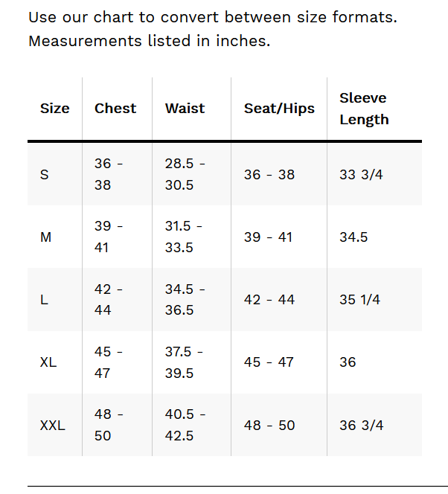This screenshot has height=494, width=448.
Task: Click the 36 3/4 sleeve length cell
Action: click(361, 426)
